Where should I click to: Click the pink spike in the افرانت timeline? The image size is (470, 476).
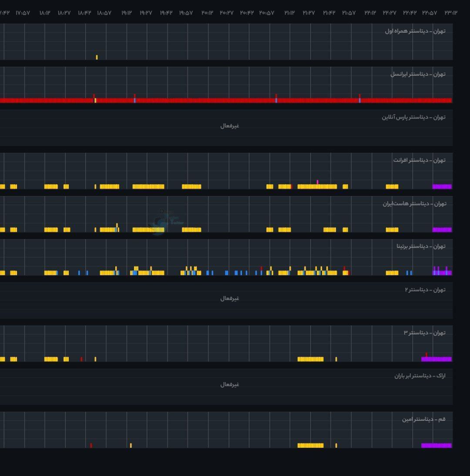[x=317, y=182]
